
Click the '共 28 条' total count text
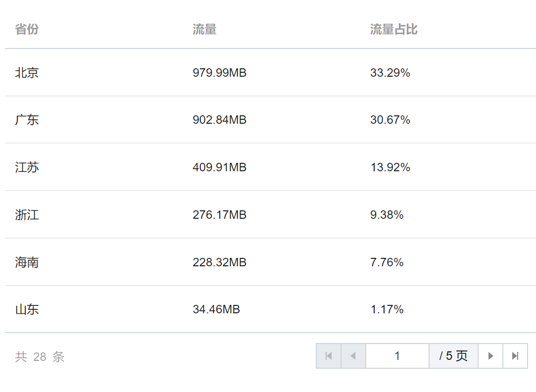[x=40, y=356]
